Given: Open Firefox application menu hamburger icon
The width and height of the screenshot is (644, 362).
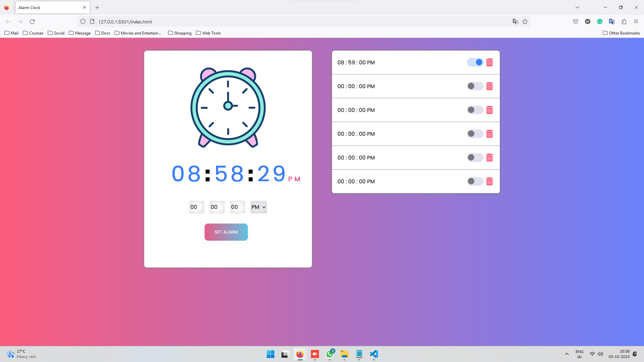Looking at the screenshot, I should pyautogui.click(x=636, y=22).
